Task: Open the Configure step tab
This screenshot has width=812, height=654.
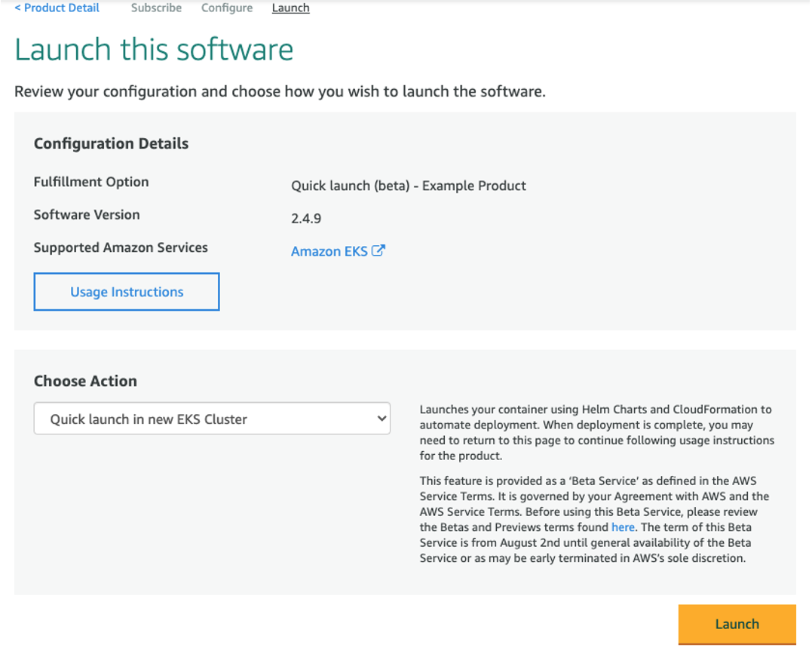Action: tap(227, 8)
